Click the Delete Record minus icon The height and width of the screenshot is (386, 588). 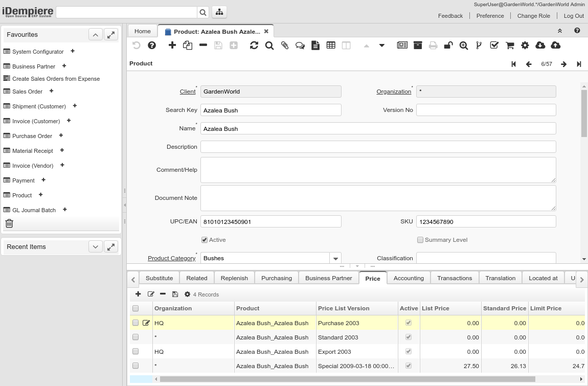click(x=203, y=46)
